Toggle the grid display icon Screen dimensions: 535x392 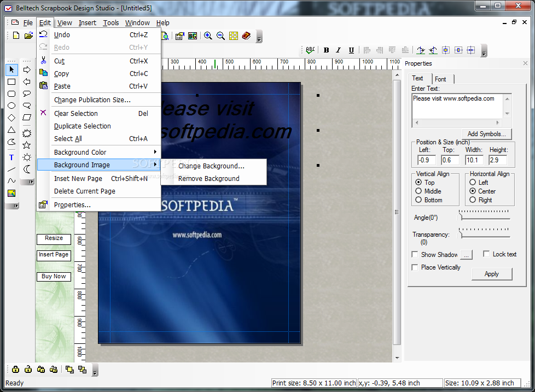tap(234, 36)
